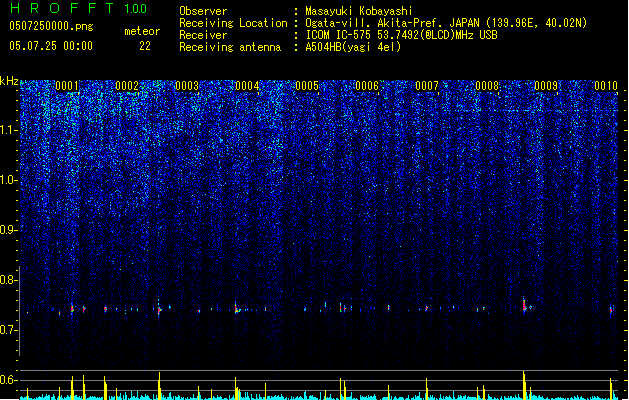The image size is (629, 400).
Task: Select the file name 0507250000.png
Action: [x=51, y=27]
